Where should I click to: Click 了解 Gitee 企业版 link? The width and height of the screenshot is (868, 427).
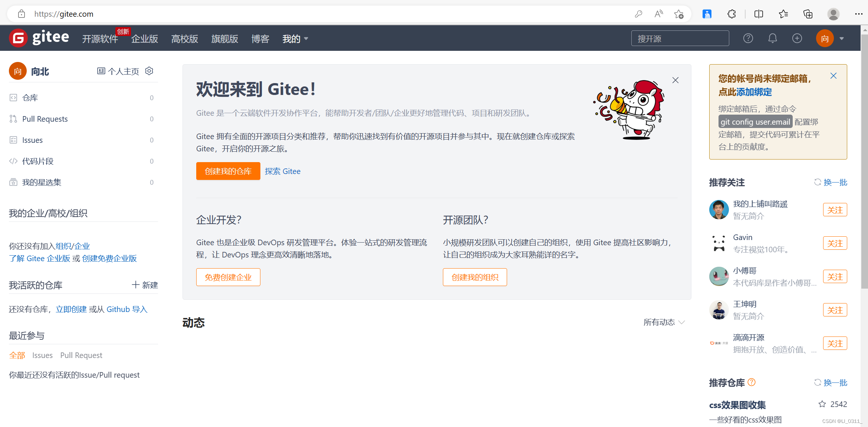pos(40,258)
